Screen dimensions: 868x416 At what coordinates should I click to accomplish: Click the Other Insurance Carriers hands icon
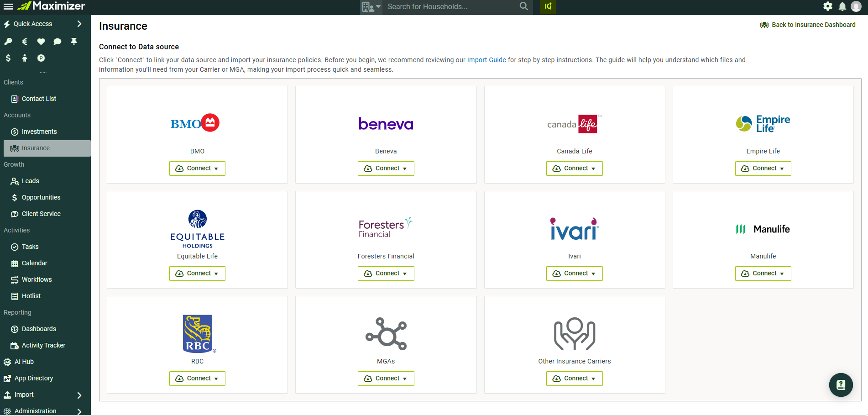(575, 334)
